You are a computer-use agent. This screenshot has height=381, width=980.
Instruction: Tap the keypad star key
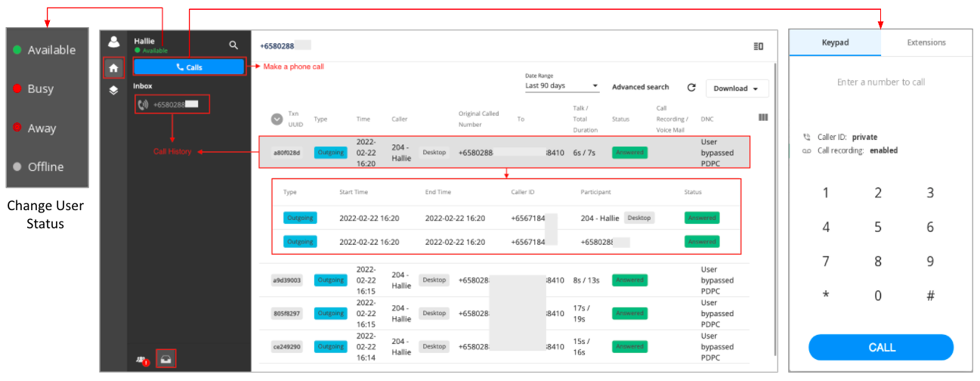tap(826, 296)
